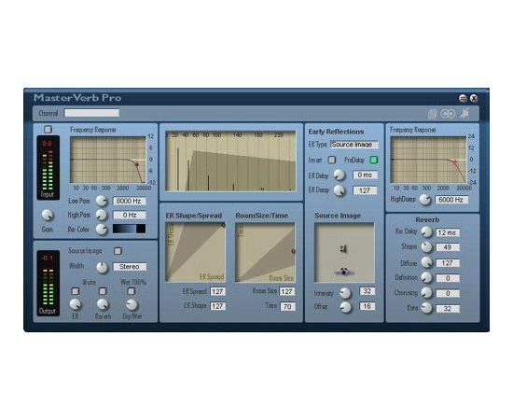Image resolution: width=513 pixels, height=420 pixels.
Task: Click the Offset knob
Action: coord(346,307)
